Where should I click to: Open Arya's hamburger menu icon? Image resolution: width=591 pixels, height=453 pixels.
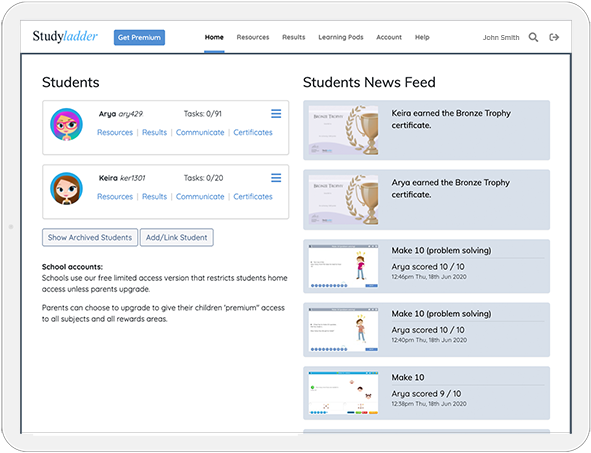276,113
